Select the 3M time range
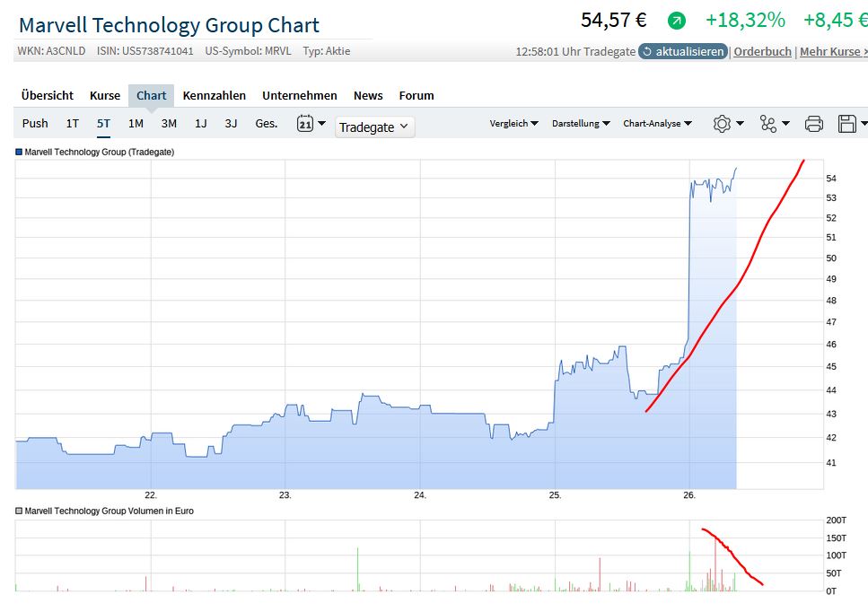 coord(169,124)
